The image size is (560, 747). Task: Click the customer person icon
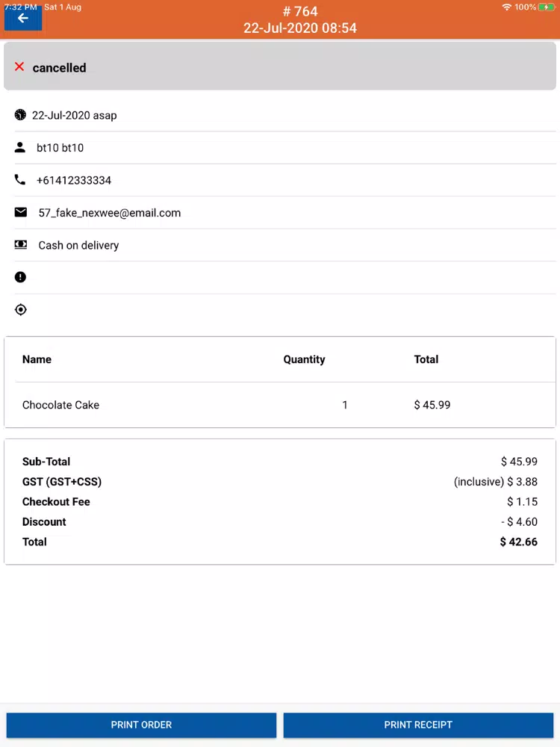20,147
